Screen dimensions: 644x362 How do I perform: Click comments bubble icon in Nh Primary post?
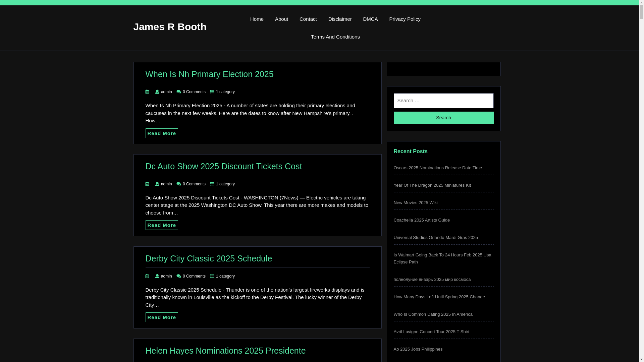coord(179,92)
